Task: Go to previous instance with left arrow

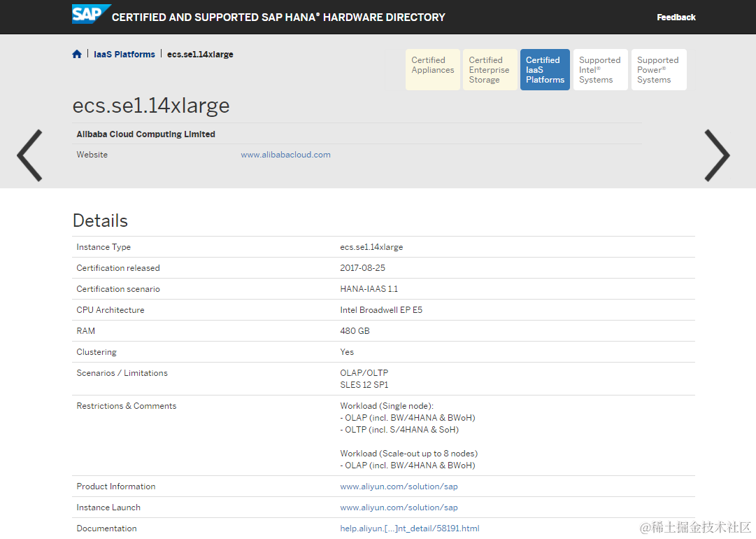Action: pos(30,155)
